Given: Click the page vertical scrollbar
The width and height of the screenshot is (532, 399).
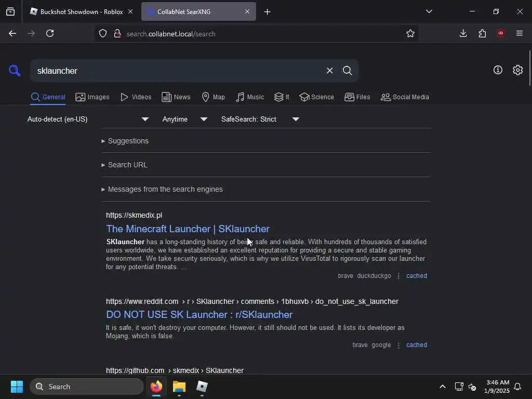Looking at the screenshot, I should coord(529,68).
